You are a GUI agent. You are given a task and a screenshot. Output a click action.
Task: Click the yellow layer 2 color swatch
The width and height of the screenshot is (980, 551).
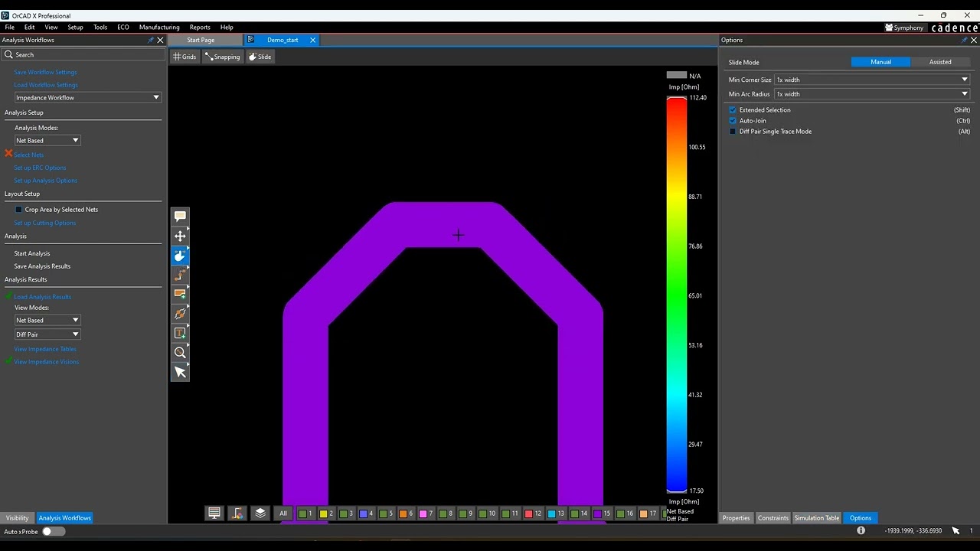click(x=324, y=514)
